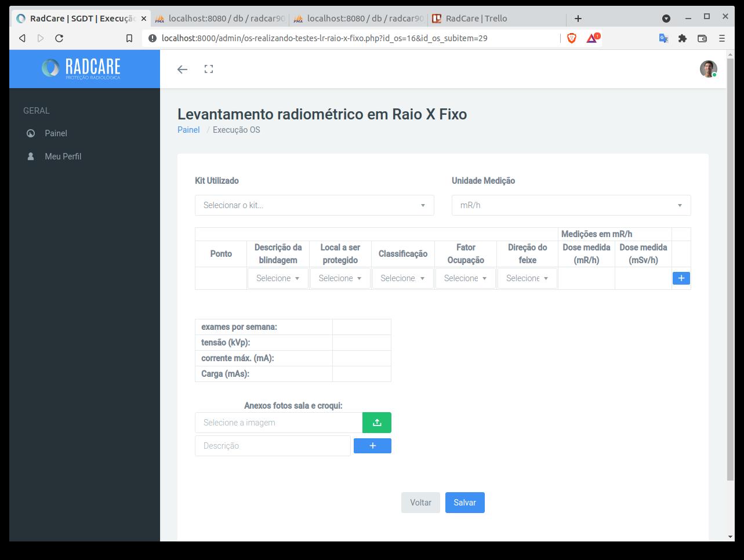Toggle fullscreen mode icon
This screenshot has height=560, width=744.
209,69
